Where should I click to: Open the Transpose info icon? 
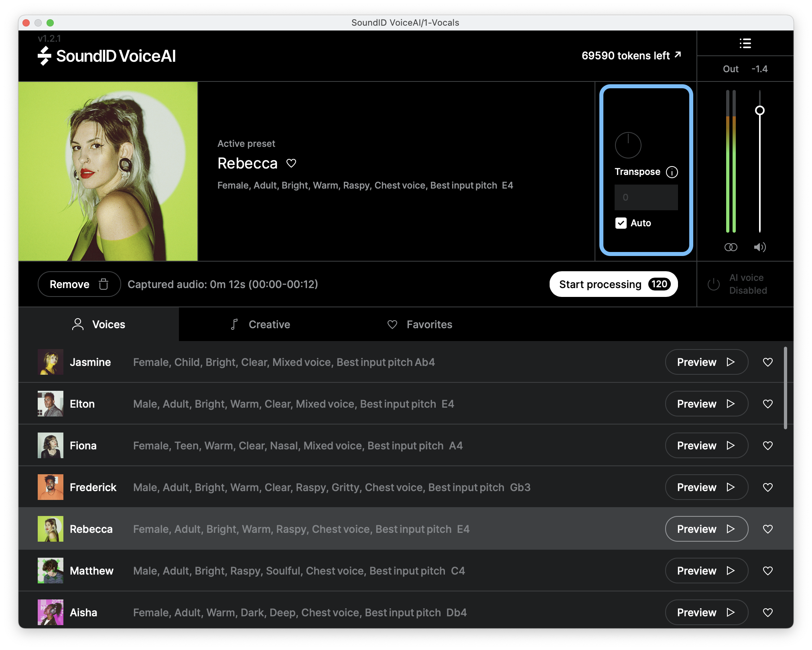672,172
